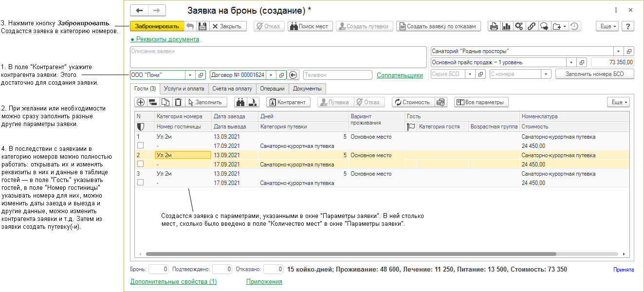The image size is (644, 292).
Task: Check the checkbox in guest row 3
Action: point(140,182)
